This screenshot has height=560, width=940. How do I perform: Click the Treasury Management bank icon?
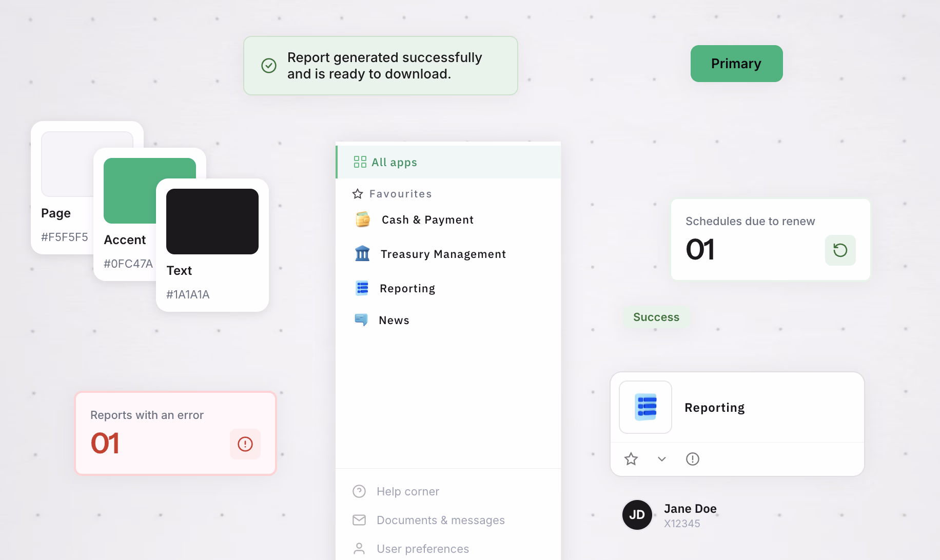(362, 253)
